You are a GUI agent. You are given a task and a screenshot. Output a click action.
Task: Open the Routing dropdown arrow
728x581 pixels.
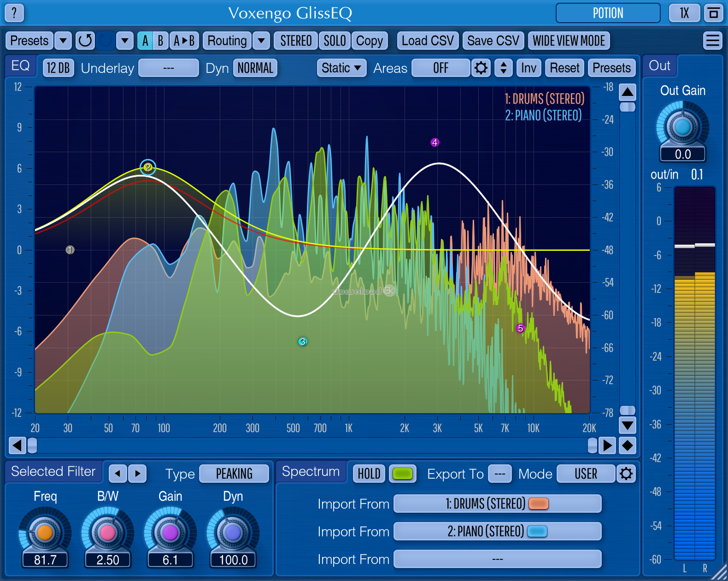click(x=261, y=41)
